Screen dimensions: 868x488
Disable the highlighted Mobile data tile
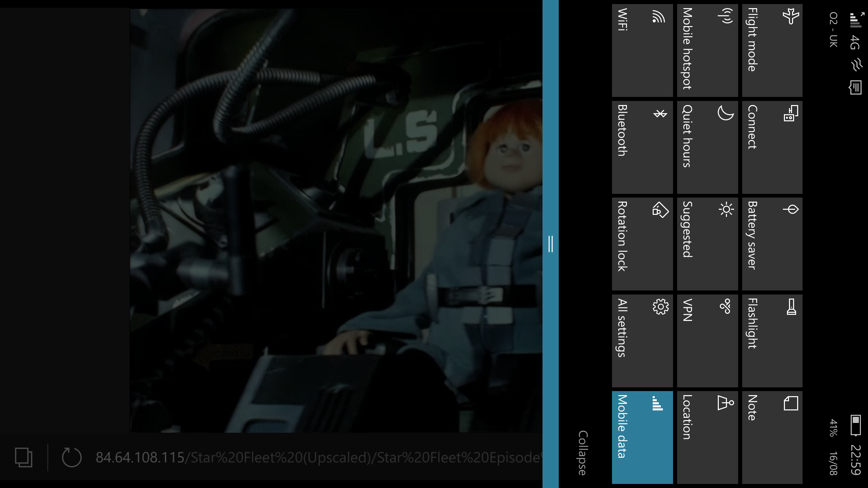(x=642, y=438)
